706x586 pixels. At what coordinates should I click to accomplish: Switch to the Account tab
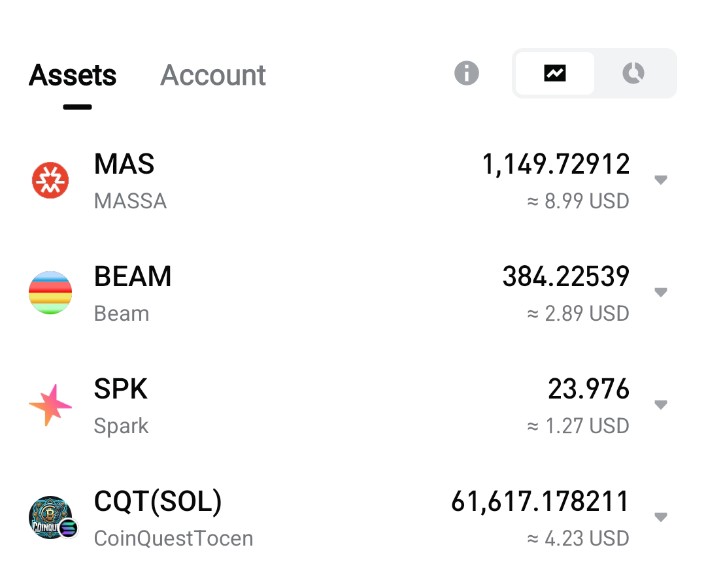(x=213, y=75)
